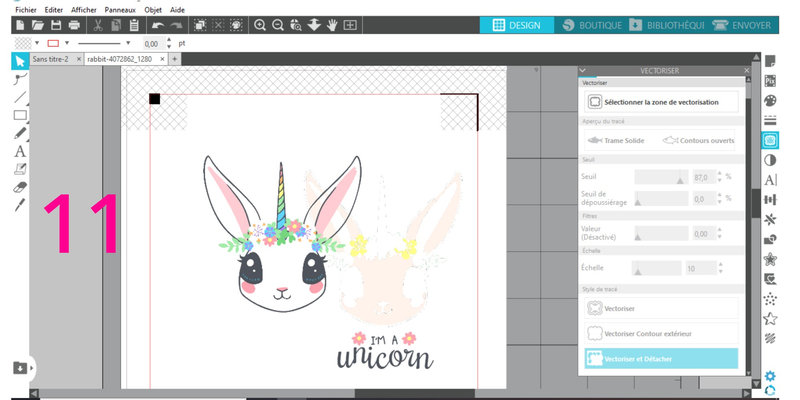Select the Eraser tool
This screenshot has height=400, width=800.
[x=19, y=186]
